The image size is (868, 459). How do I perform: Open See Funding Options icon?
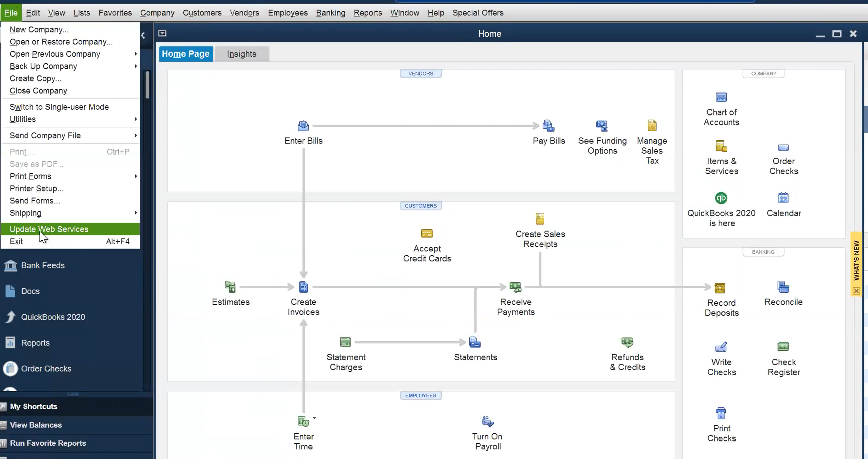pyautogui.click(x=602, y=126)
